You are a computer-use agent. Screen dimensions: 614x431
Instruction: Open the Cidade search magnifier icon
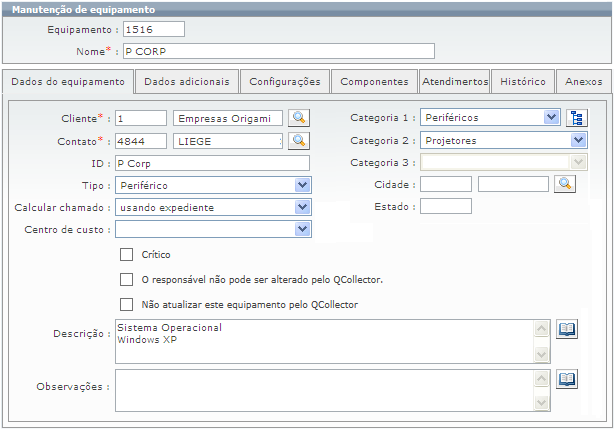(x=565, y=184)
